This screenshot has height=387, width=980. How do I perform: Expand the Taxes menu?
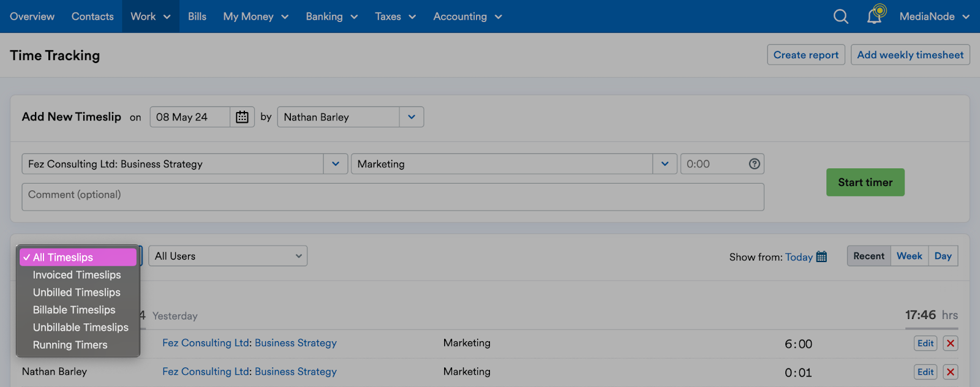tap(396, 17)
